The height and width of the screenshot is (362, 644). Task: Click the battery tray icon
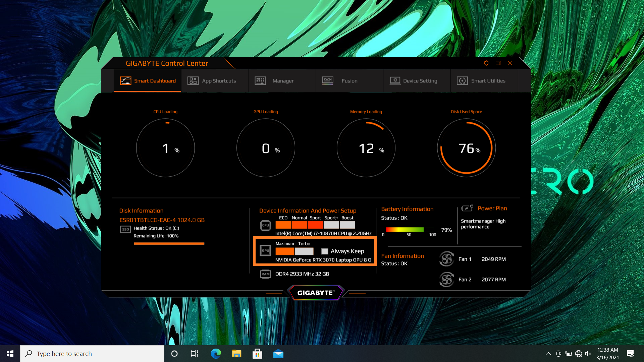pos(569,354)
